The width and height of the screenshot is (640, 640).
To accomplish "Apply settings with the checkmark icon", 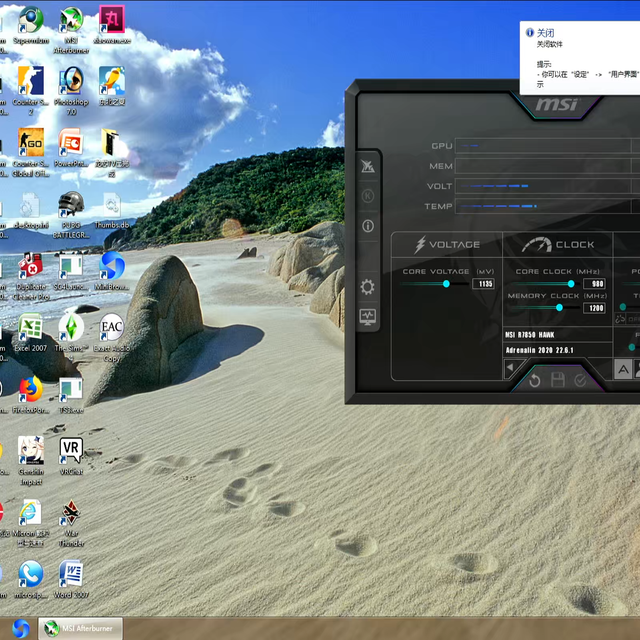I will click(x=580, y=380).
